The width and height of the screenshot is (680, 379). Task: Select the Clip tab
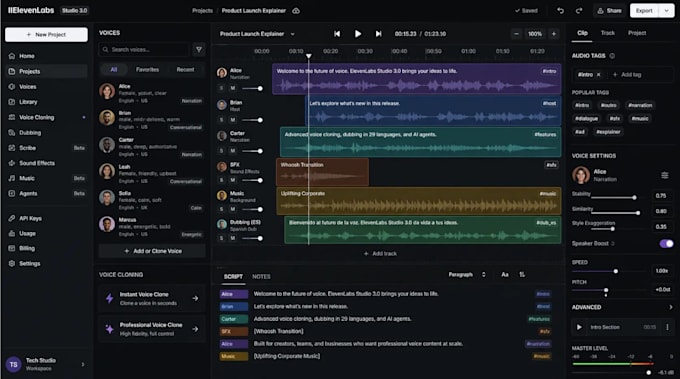(582, 33)
